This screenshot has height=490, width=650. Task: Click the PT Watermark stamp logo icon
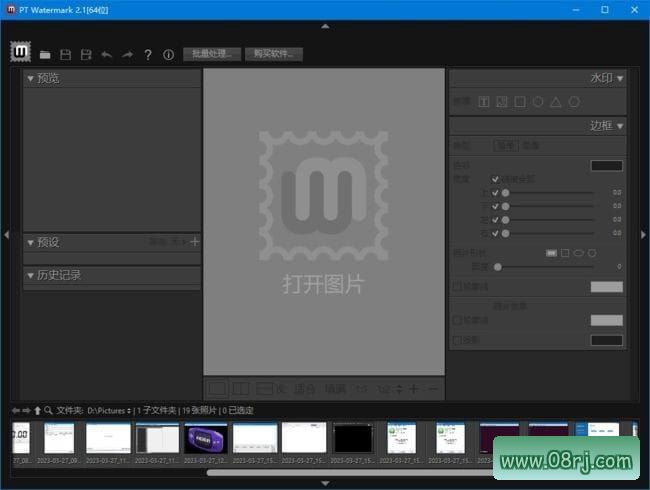tap(20, 52)
